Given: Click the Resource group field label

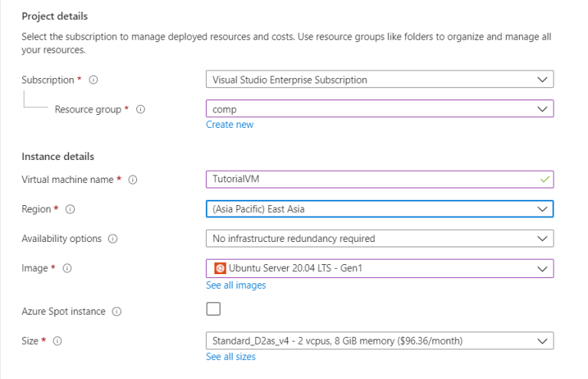Looking at the screenshot, I should click(x=88, y=109).
